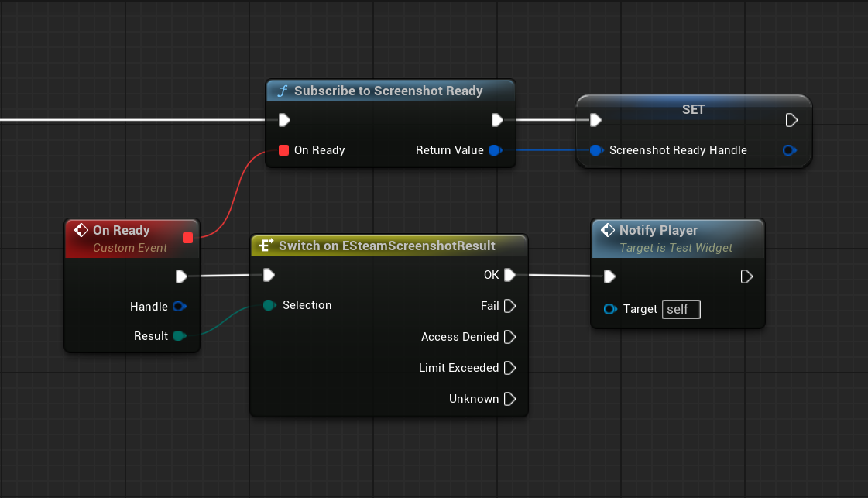This screenshot has width=868, height=498.
Task: Click the Selection input pin on Switch node
Action: click(268, 305)
